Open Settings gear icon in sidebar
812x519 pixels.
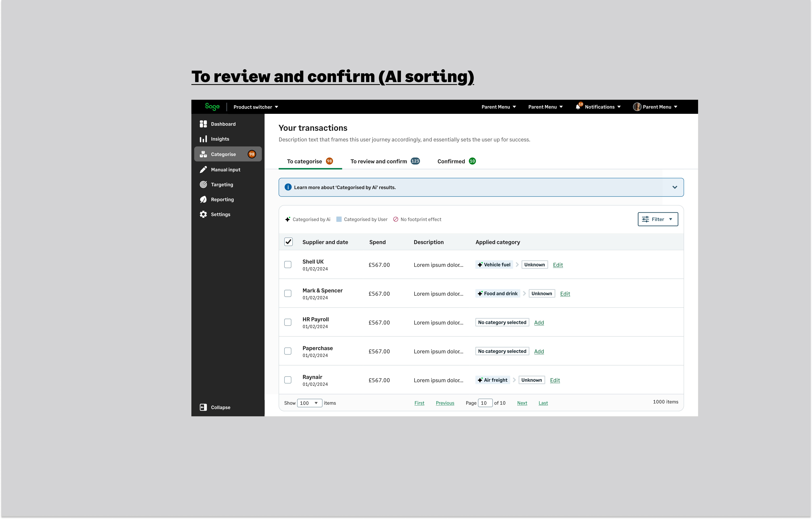(x=203, y=214)
